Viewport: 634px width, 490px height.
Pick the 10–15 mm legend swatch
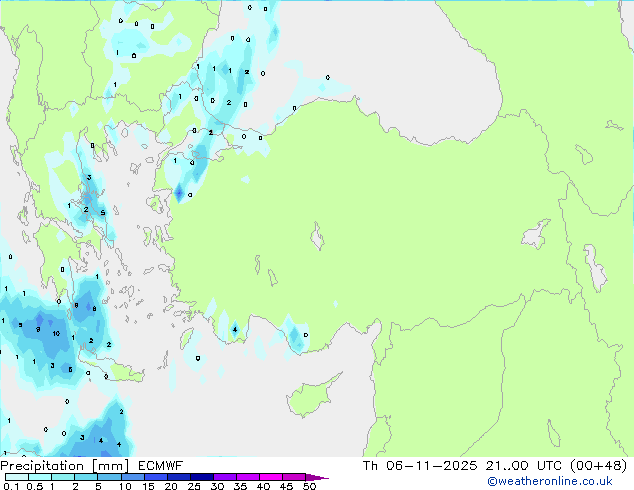[x=132, y=477]
